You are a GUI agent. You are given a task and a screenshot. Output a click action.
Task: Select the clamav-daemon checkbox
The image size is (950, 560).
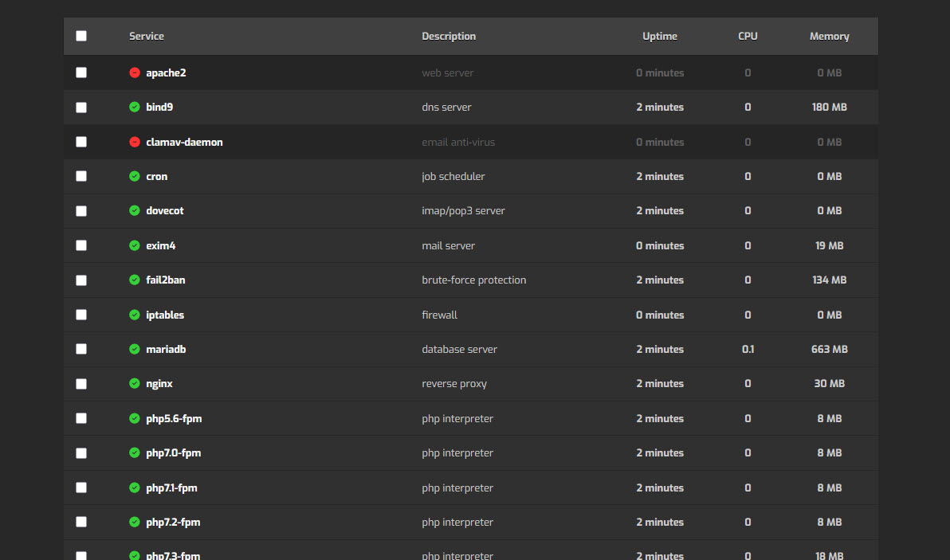click(81, 142)
